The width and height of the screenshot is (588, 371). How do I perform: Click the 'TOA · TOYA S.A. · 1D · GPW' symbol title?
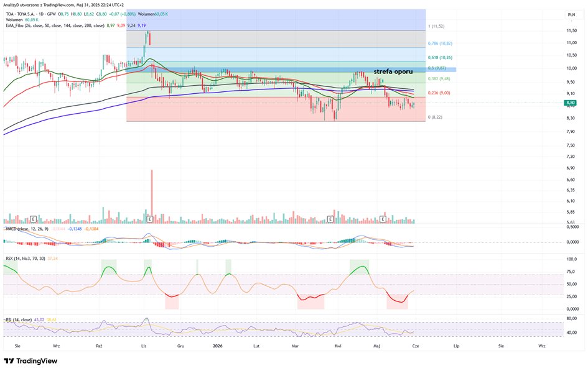[x=30, y=14]
